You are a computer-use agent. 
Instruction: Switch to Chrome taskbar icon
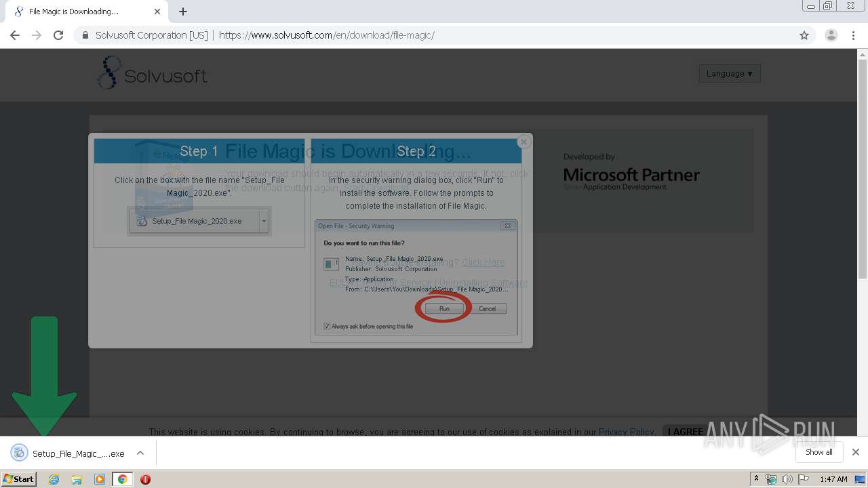[x=122, y=479]
